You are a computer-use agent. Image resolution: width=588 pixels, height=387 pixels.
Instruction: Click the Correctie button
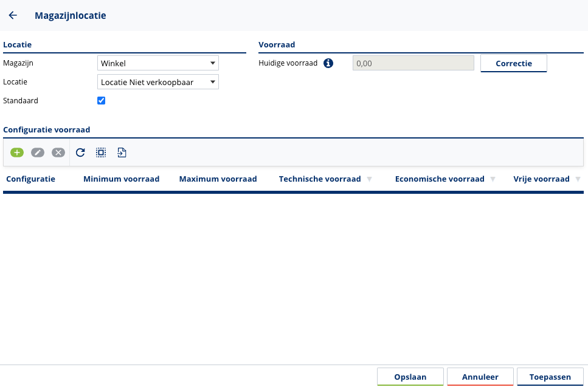pyautogui.click(x=513, y=63)
